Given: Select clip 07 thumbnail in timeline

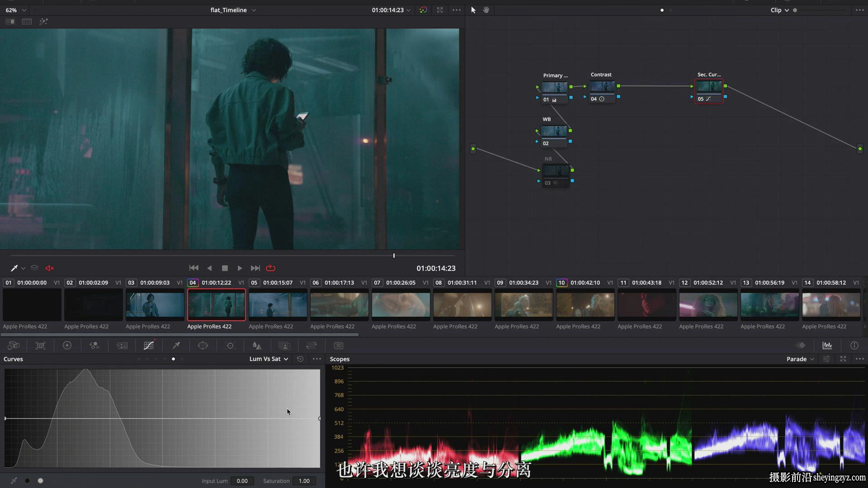Looking at the screenshot, I should tap(401, 305).
